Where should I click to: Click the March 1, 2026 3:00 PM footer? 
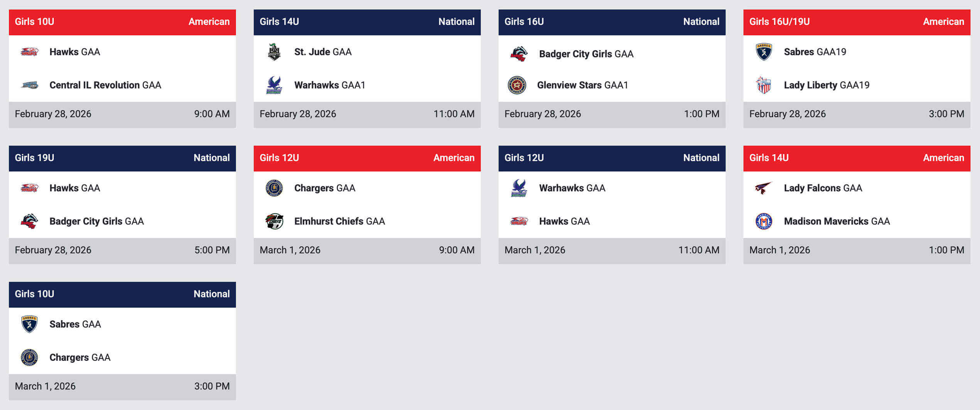122,386
